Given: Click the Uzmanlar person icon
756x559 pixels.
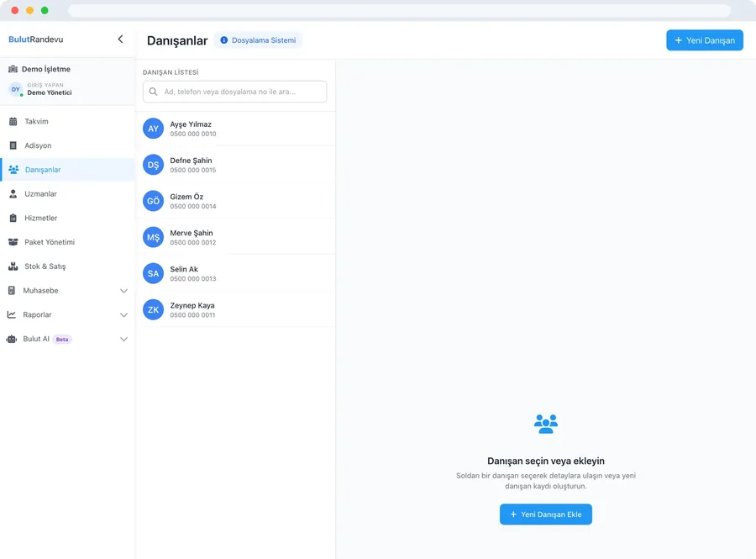Looking at the screenshot, I should click(13, 194).
